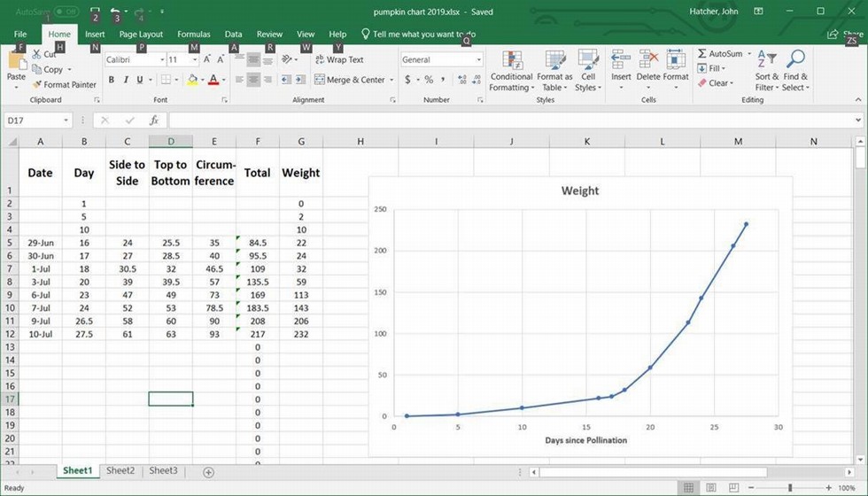868x496 pixels.
Task: Expand the Calibri font name dropdown
Action: point(162,60)
